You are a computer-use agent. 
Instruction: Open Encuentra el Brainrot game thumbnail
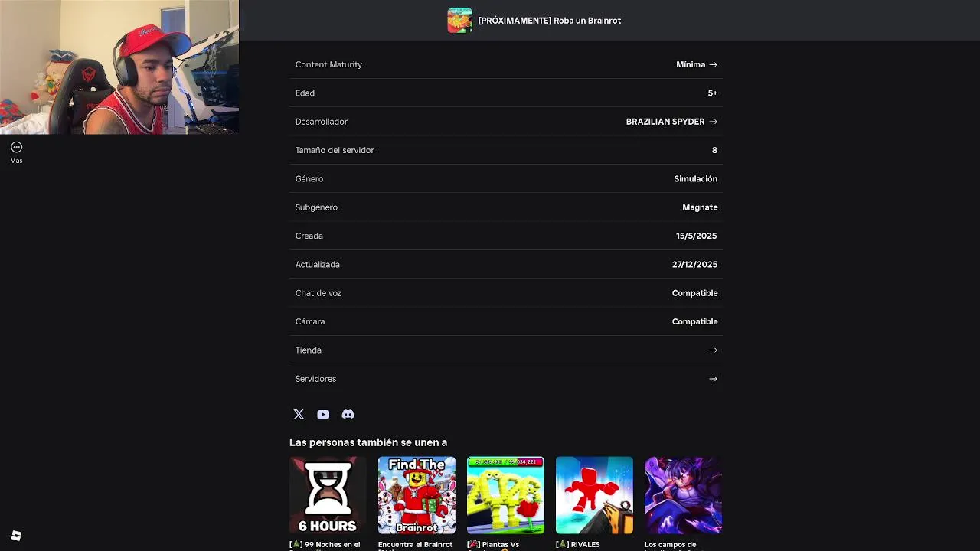416,495
